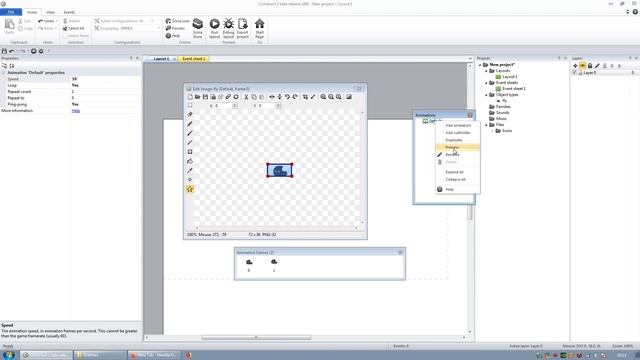Viewport: 640px width, 360px height.
Task: Switch to the View ribbon tab
Action: click(50, 12)
